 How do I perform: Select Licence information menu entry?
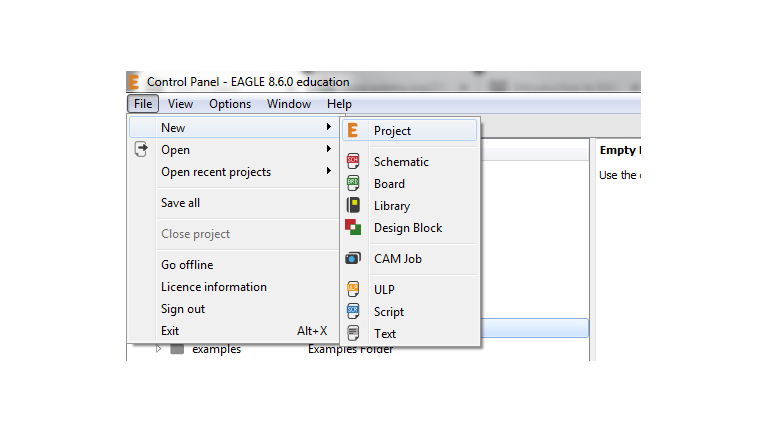point(214,287)
